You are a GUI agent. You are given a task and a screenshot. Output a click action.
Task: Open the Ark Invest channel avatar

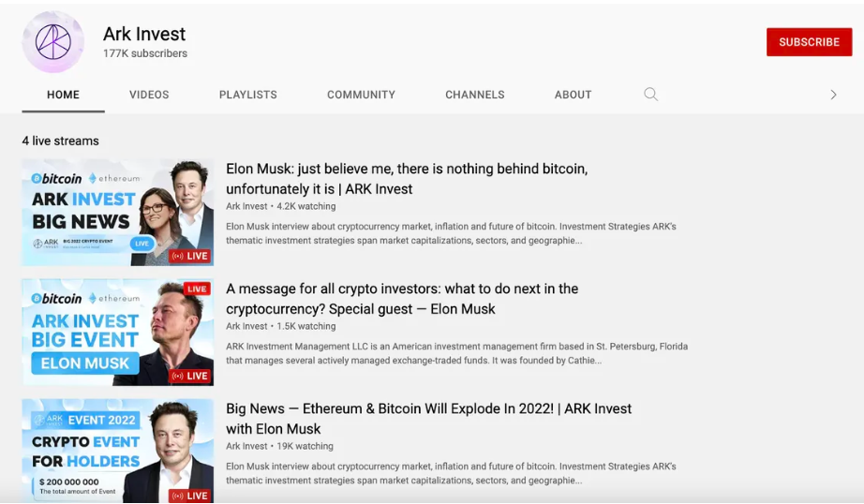(52, 42)
